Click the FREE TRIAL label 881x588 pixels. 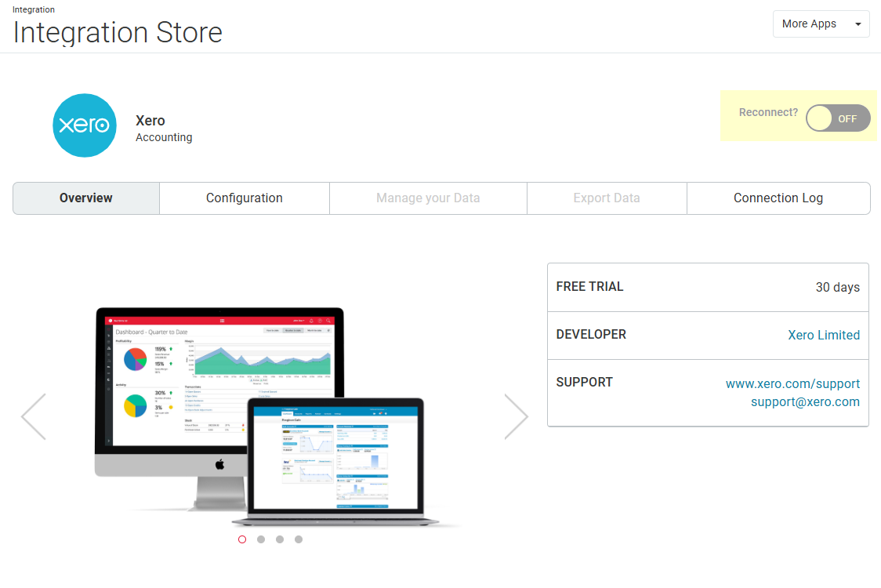pos(589,287)
